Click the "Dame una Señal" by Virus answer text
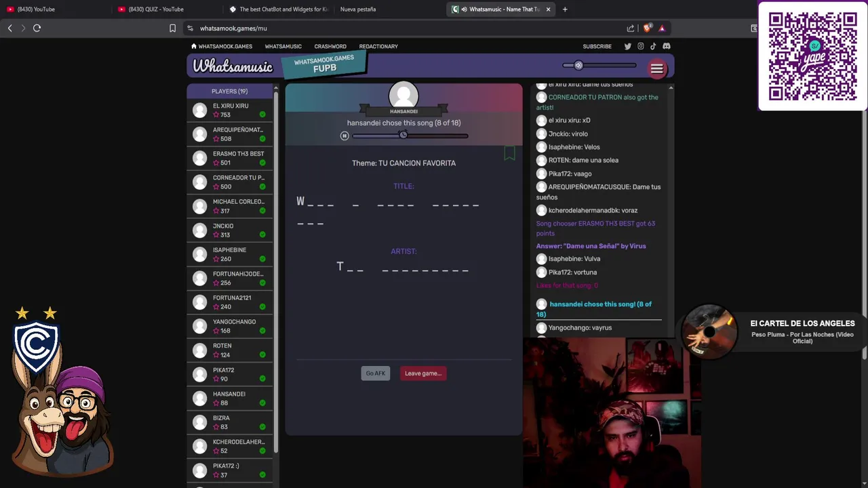 [591, 246]
